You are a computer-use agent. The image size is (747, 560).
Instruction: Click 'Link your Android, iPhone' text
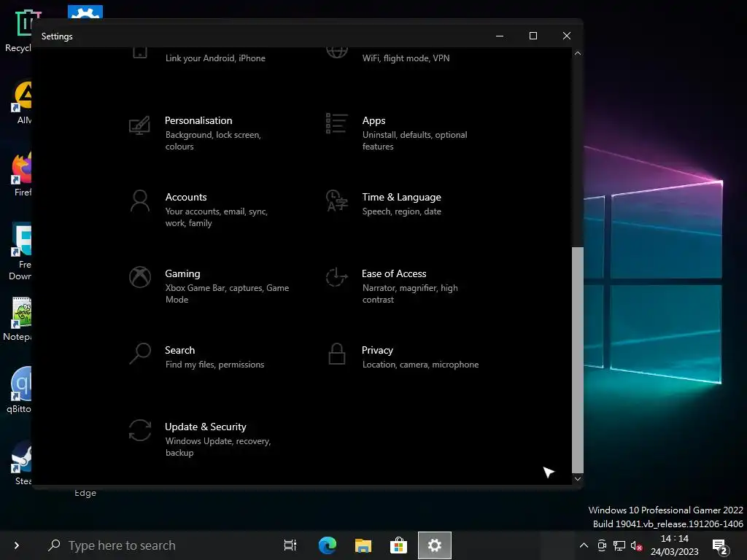pos(215,58)
